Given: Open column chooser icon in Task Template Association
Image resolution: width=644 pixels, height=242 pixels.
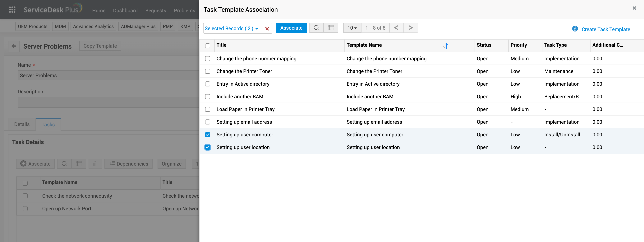Looking at the screenshot, I should (331, 28).
